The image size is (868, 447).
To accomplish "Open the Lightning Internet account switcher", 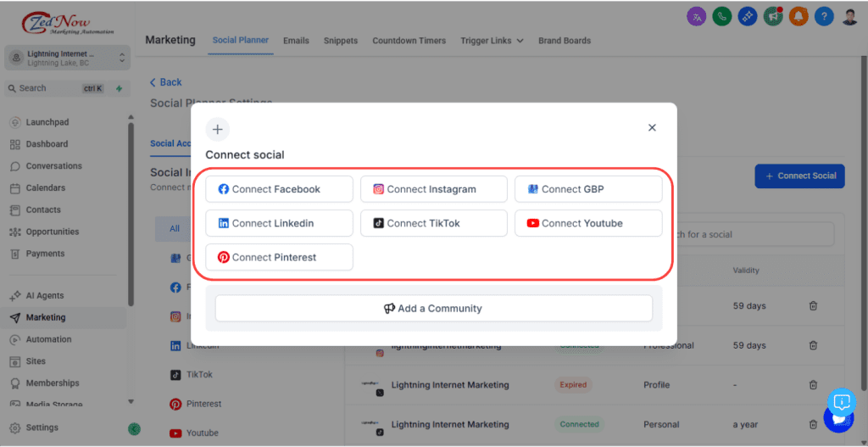I will point(68,58).
